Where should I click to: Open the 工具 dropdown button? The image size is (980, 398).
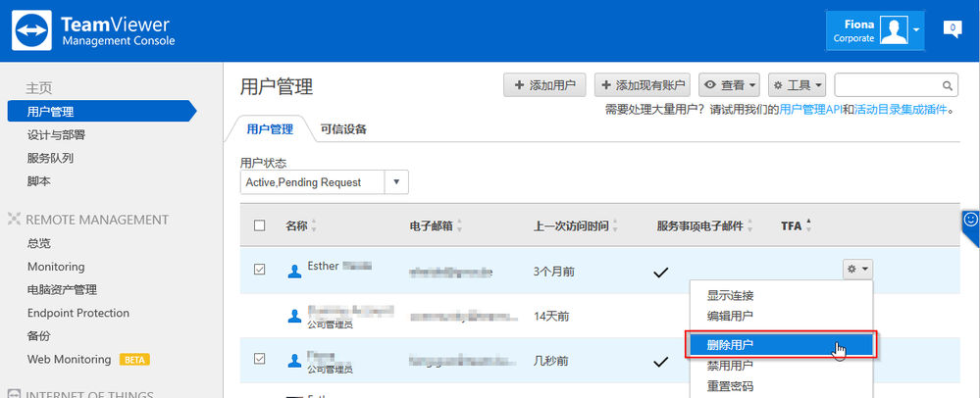tap(797, 85)
